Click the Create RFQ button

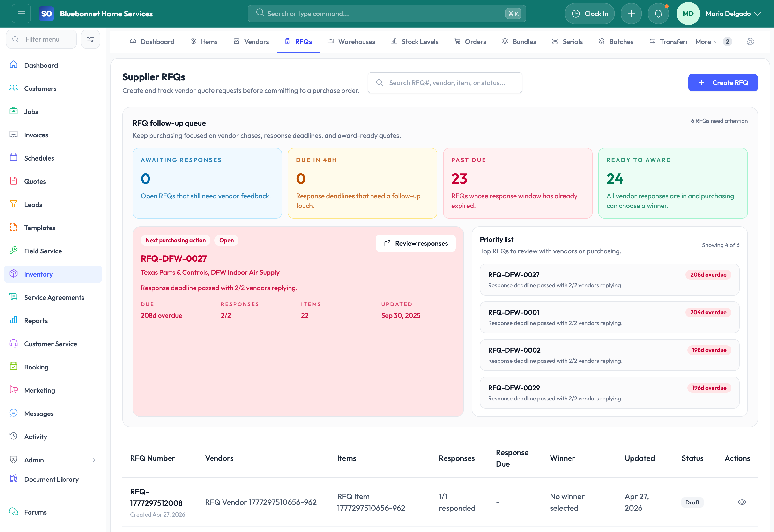(x=723, y=83)
